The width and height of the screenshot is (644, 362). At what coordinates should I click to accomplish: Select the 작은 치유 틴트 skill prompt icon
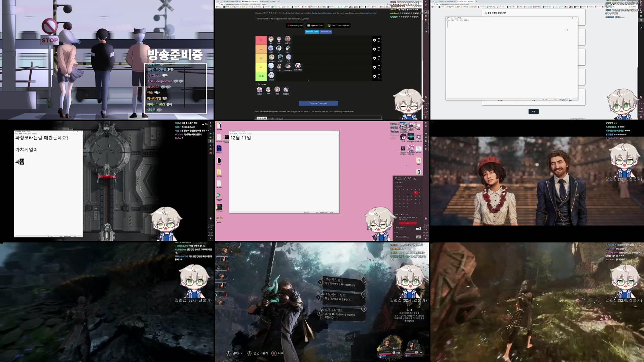(320, 282)
